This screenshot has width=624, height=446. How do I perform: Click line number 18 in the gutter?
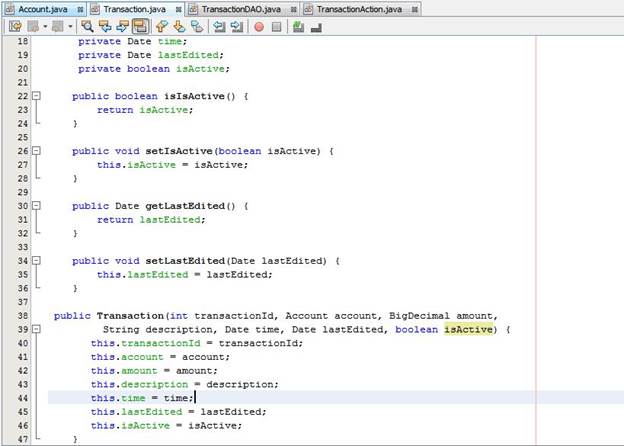coord(23,41)
